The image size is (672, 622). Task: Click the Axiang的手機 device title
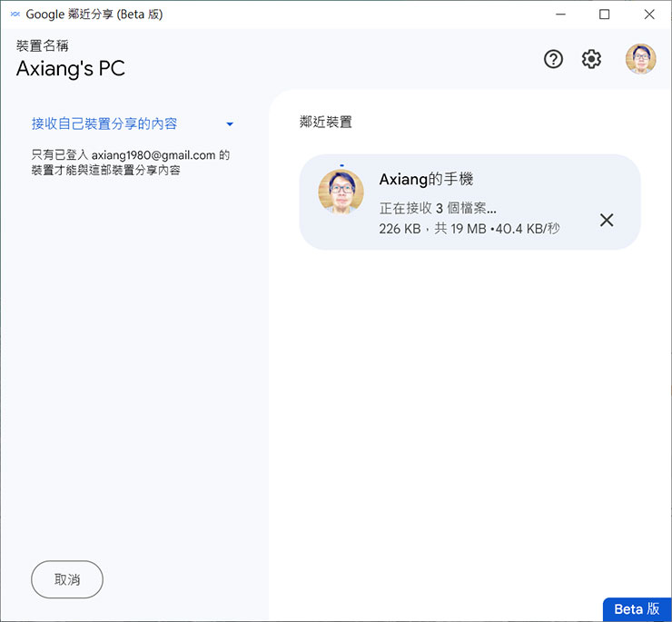(x=426, y=179)
